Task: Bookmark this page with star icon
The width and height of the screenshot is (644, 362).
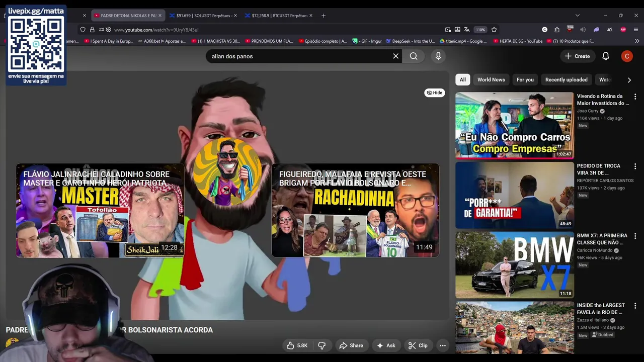Action: click(x=494, y=30)
